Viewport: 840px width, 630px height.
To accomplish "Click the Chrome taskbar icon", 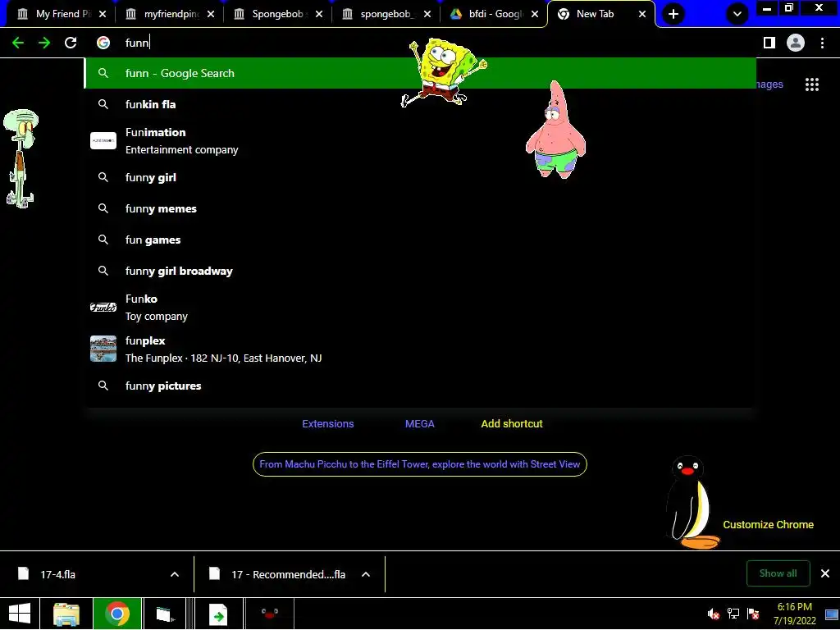I will (x=117, y=614).
